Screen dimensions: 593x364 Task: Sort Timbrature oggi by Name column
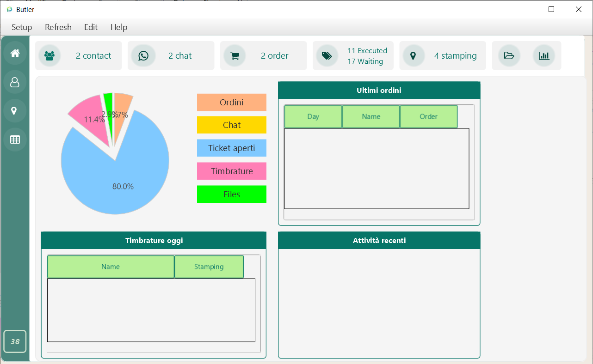point(111,267)
